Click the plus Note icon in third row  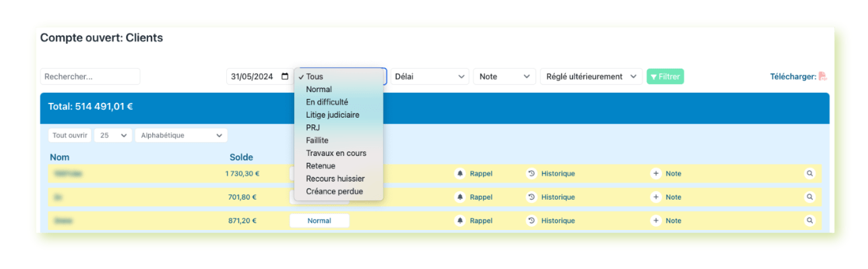(655, 221)
